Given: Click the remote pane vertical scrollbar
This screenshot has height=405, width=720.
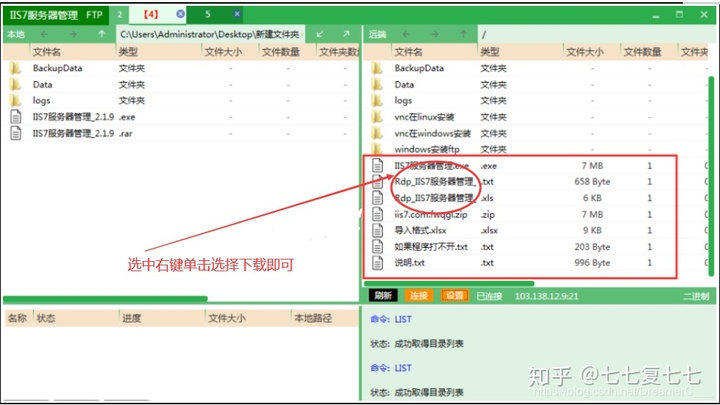Looking at the screenshot, I should (x=711, y=177).
